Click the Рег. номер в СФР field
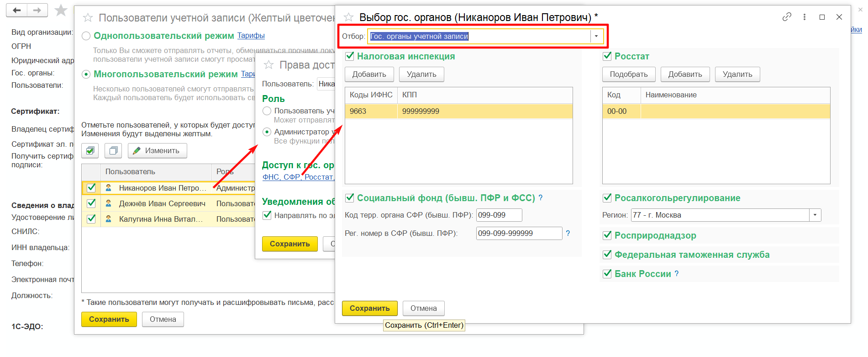868x357 pixels. pos(519,233)
